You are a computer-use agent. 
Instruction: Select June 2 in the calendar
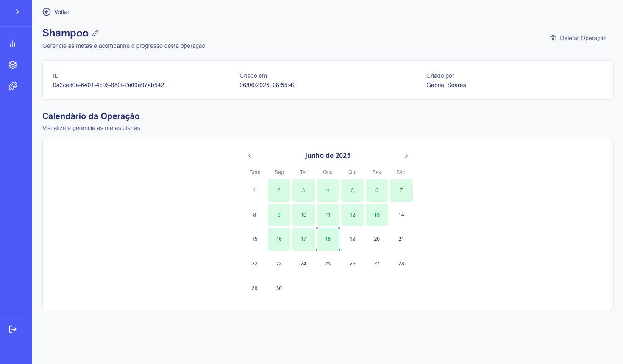(x=279, y=190)
